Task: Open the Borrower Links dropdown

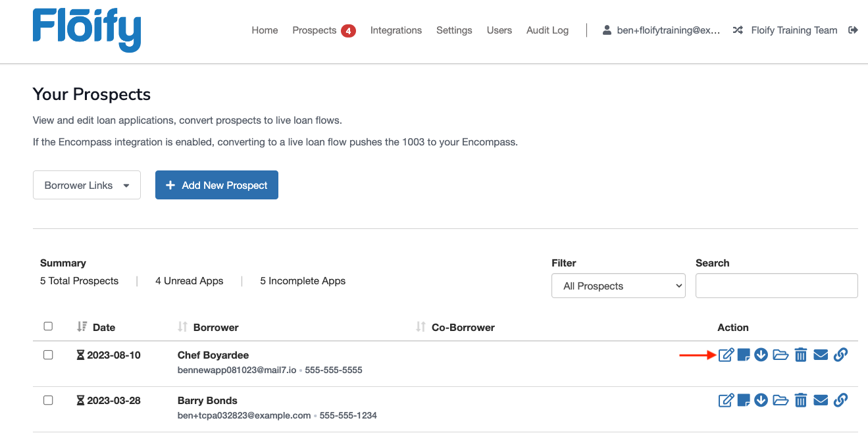Action: pos(86,185)
